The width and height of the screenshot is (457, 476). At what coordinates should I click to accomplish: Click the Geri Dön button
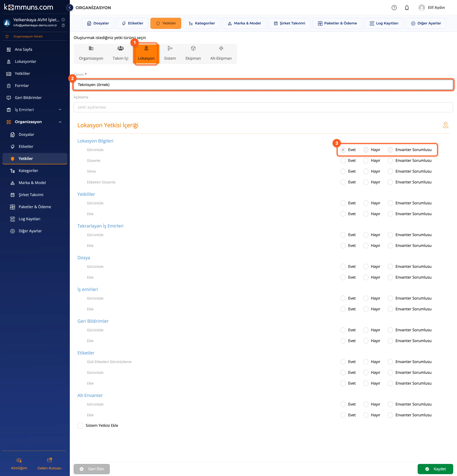[92, 469]
